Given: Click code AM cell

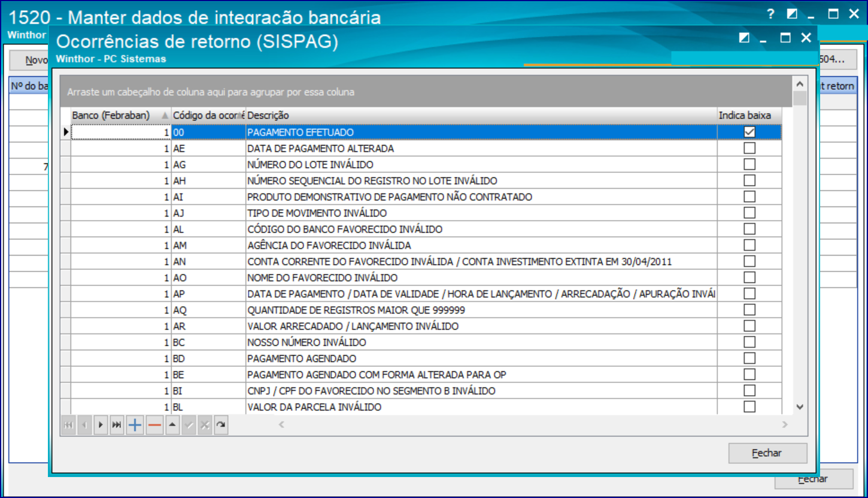Looking at the screenshot, I should coord(208,245).
